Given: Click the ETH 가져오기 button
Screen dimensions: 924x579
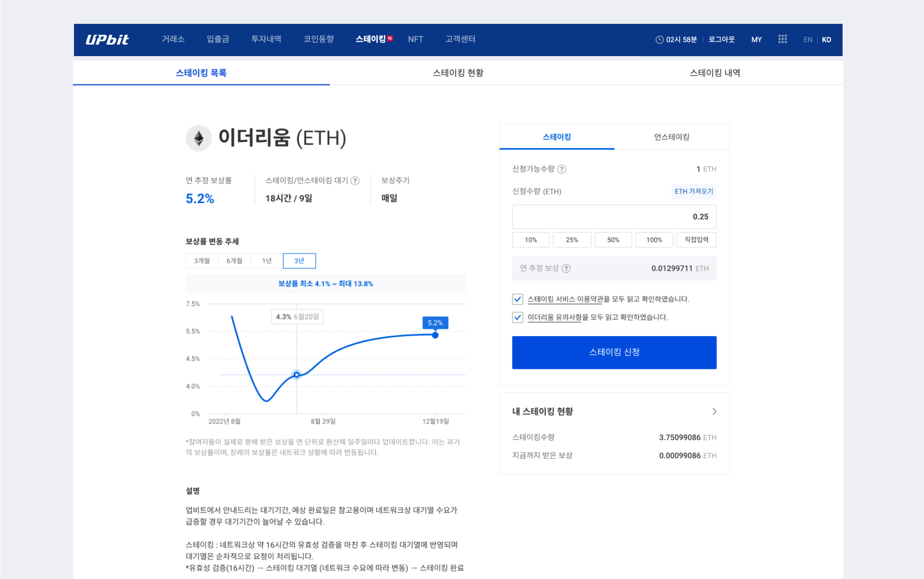Looking at the screenshot, I should [x=694, y=191].
